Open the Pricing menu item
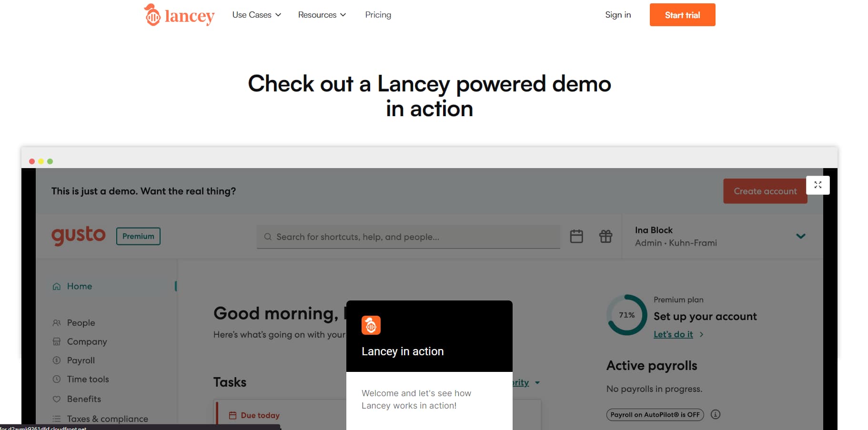 click(x=378, y=15)
